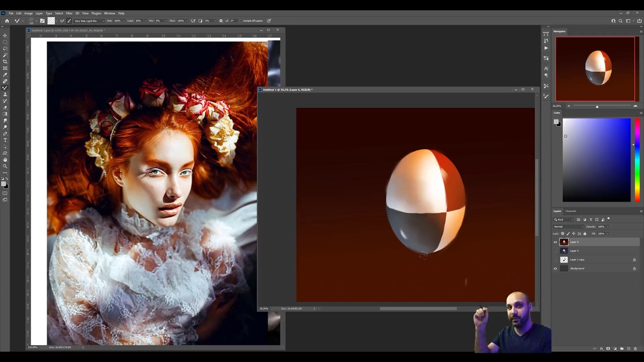Viewport: 644px width, 362px height.
Task: Expand the layer Opacity dropdown arrow
Action: tap(607, 227)
